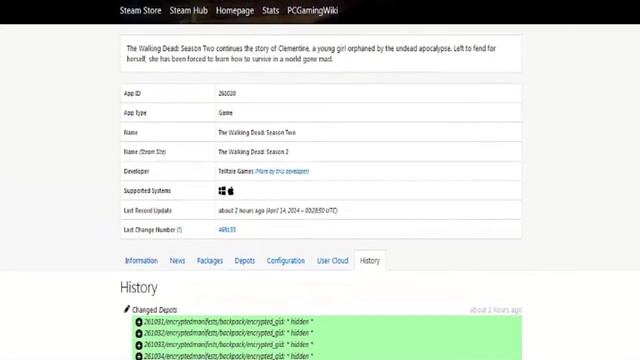This screenshot has height=360, width=640.
Task: Open the Steam Store link
Action: (140, 11)
